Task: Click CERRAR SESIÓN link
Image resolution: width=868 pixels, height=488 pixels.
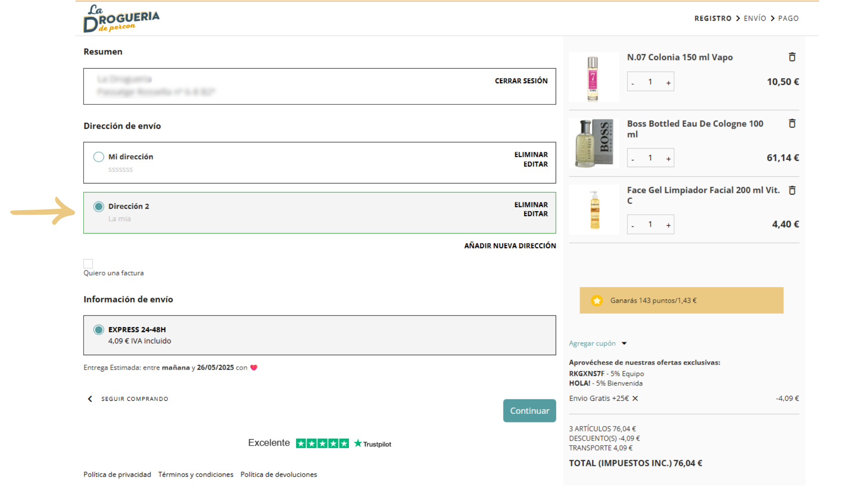Action: [x=521, y=81]
